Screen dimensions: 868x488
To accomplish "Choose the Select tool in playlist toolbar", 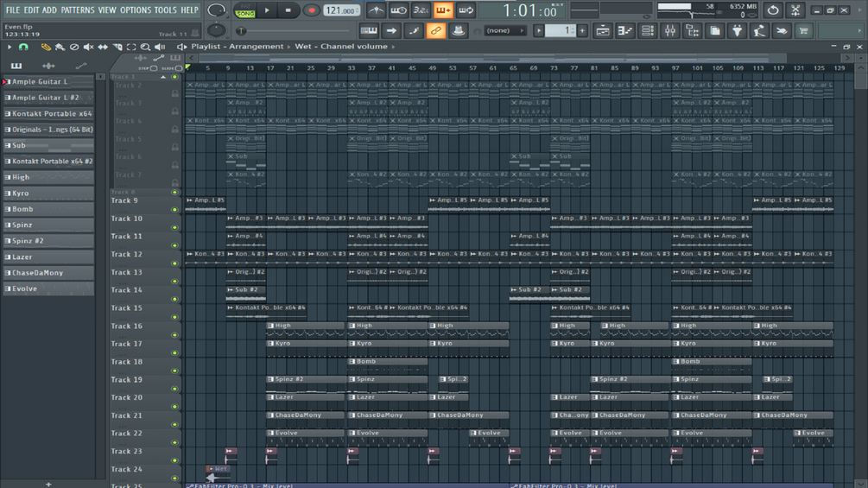I will [x=131, y=47].
